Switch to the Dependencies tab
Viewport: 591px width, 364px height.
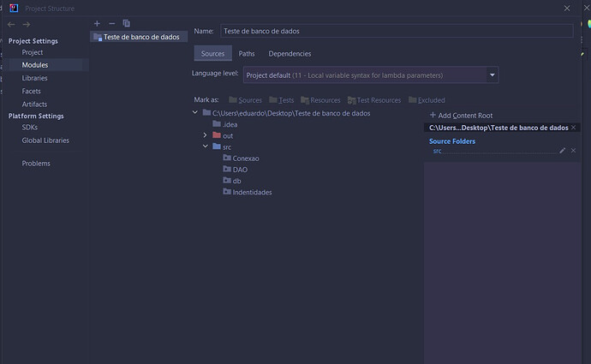[290, 53]
